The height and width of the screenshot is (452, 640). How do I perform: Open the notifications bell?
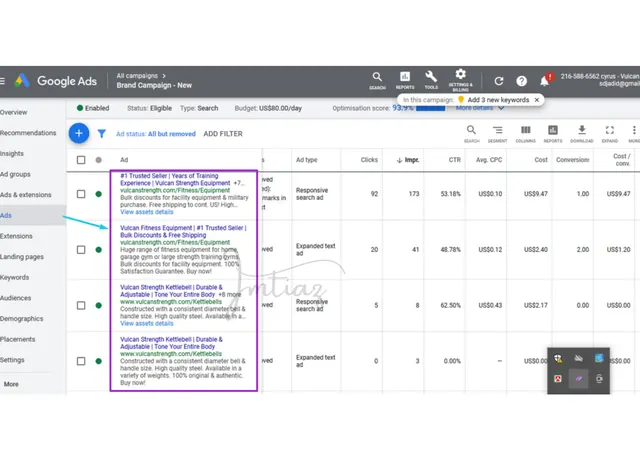coord(545,80)
